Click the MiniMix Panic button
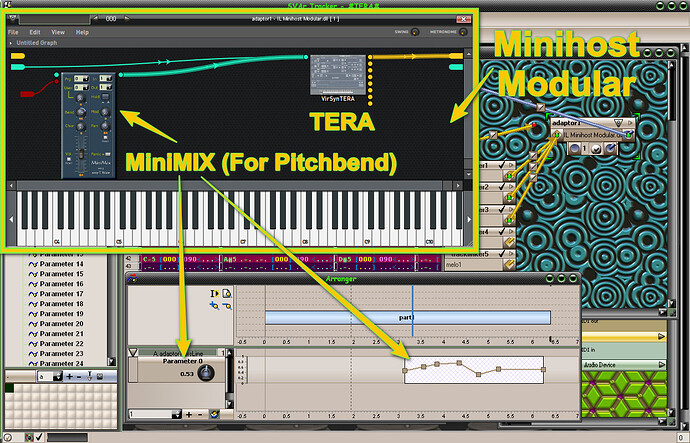The image size is (690, 443). point(107,154)
